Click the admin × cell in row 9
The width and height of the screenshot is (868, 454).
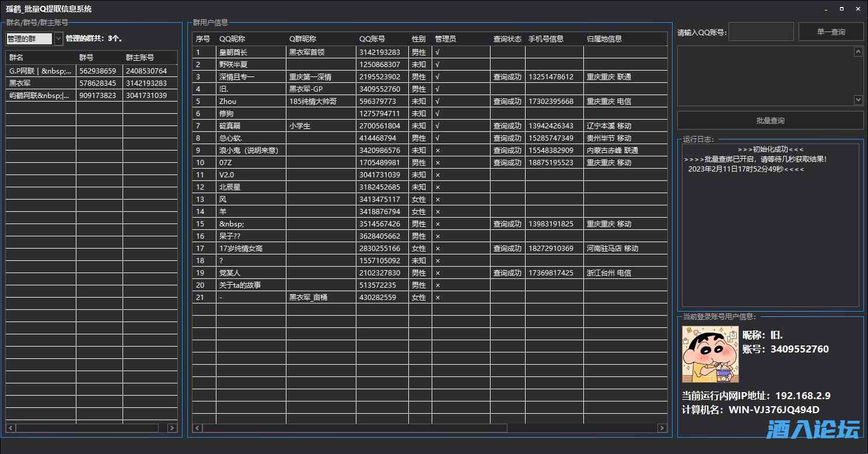(x=437, y=150)
